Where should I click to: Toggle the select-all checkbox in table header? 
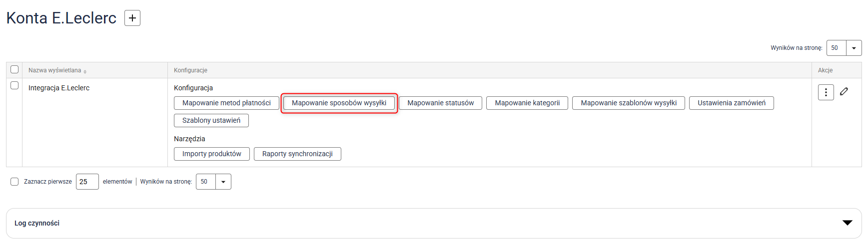click(14, 69)
